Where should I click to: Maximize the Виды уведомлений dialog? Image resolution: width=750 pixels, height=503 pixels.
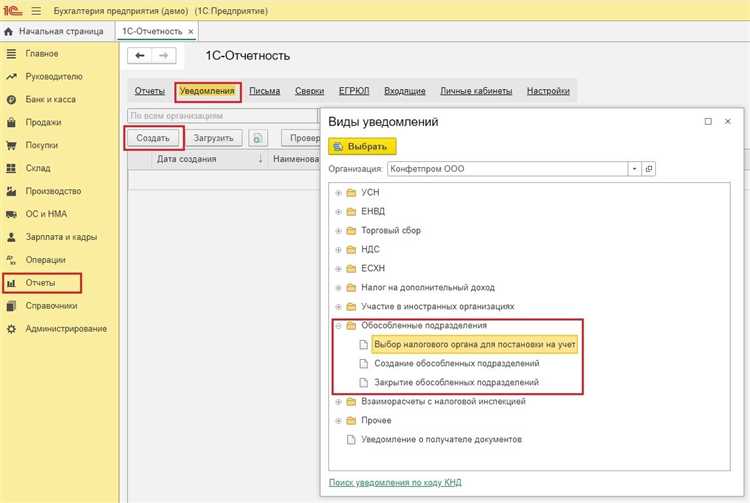(708, 121)
